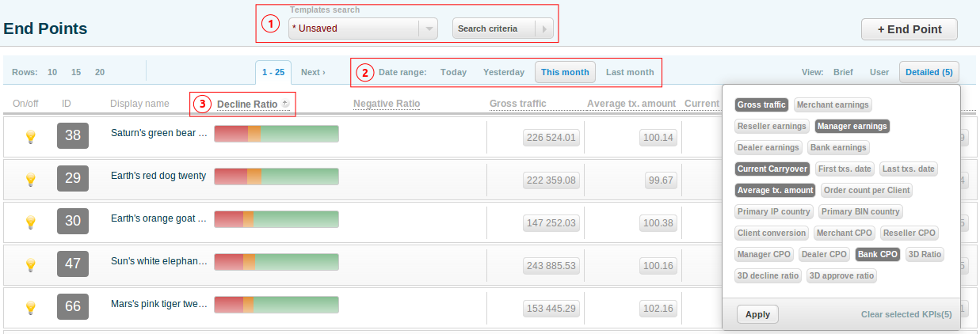This screenshot has width=980, height=334.
Task: Click Clear selected KPIs(5) link
Action: (906, 314)
